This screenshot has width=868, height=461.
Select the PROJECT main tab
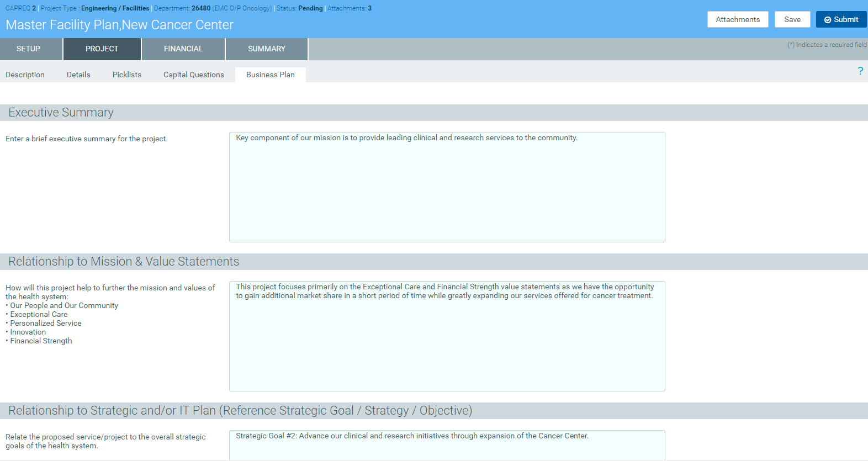(x=102, y=49)
